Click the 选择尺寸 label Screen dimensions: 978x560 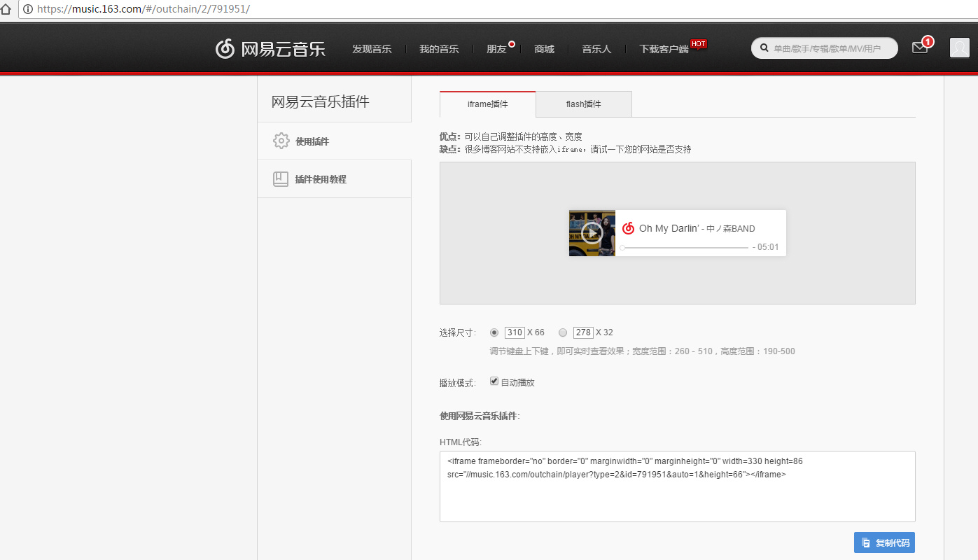pyautogui.click(x=458, y=332)
